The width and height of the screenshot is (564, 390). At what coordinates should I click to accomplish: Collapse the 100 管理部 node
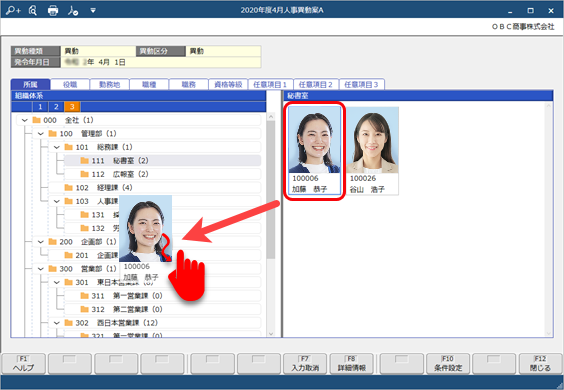(x=41, y=134)
